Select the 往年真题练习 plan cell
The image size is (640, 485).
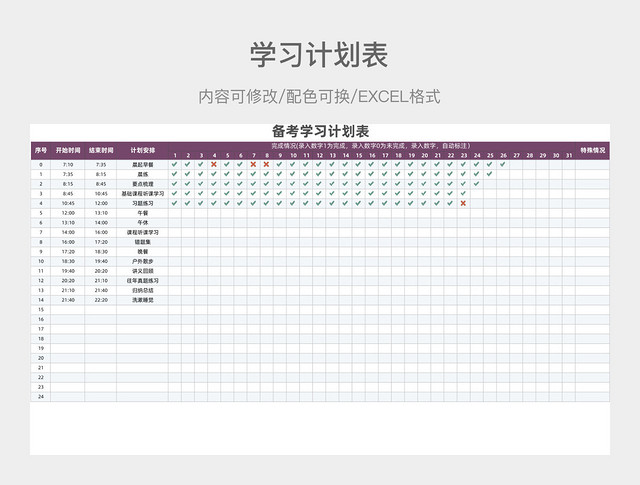coord(142,280)
